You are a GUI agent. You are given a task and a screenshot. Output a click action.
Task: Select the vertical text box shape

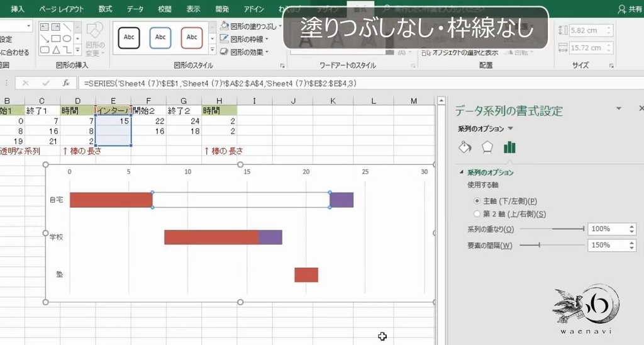(56, 27)
